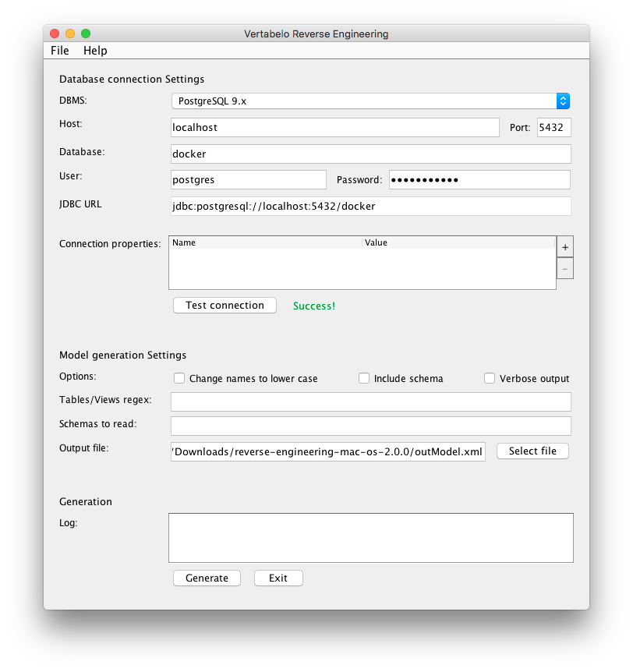Click the Select file button
The height and width of the screenshot is (672, 633).
coord(532,451)
